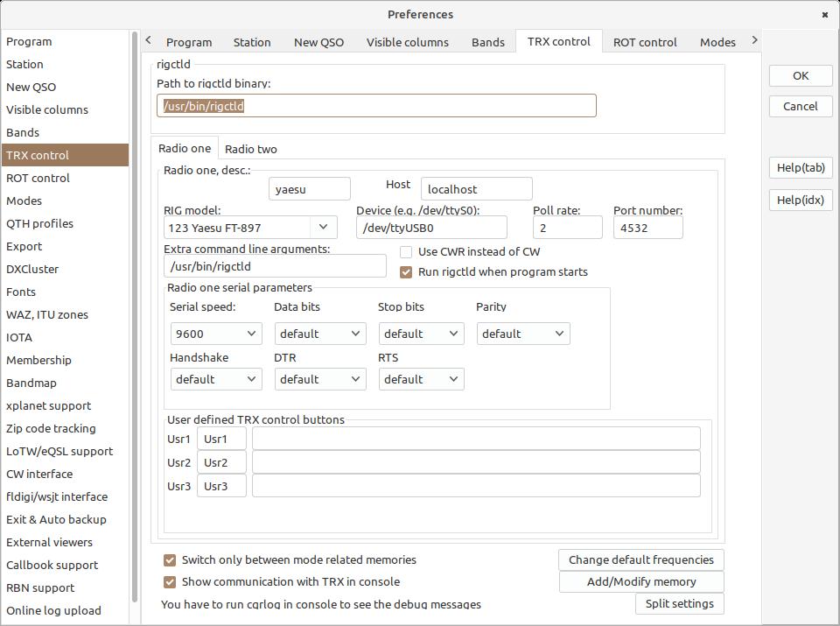This screenshot has height=626, width=840.
Task: Click Change default frequencies
Action: point(640,560)
